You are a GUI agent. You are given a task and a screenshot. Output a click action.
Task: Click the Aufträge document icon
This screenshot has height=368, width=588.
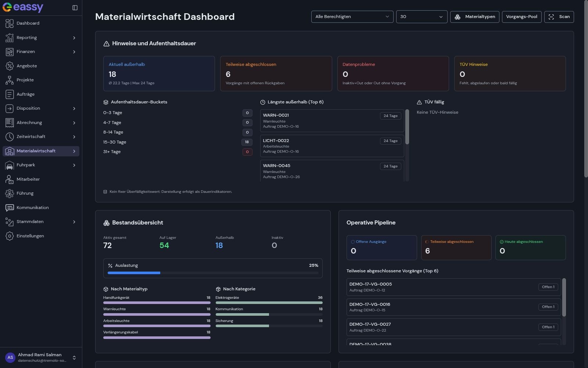[x=10, y=94]
